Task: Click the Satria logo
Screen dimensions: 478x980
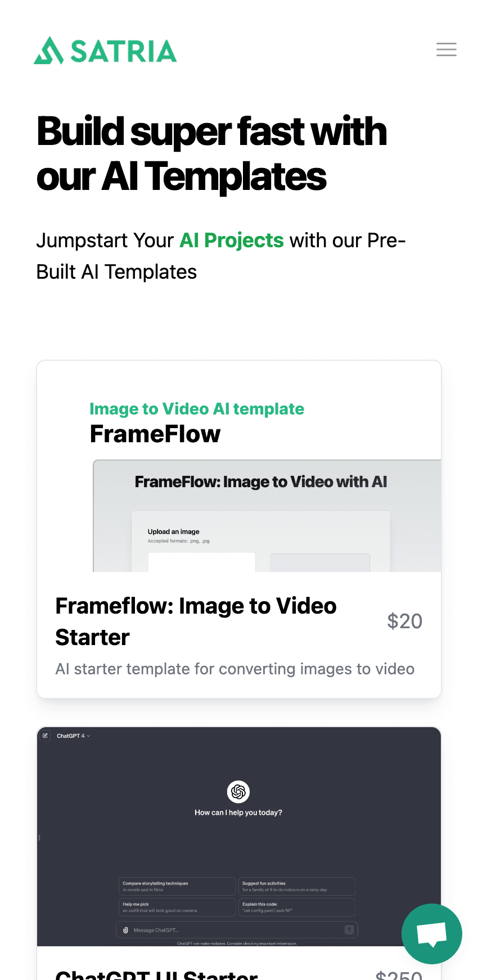Action: 105,51
